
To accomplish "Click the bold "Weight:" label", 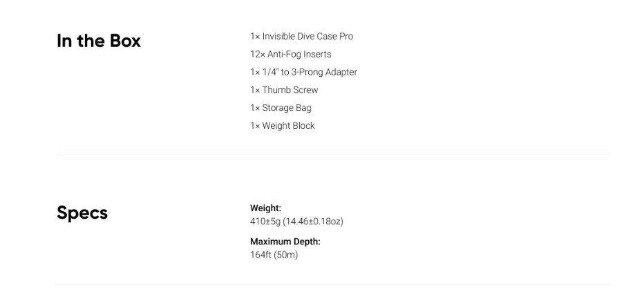I will tap(265, 208).
